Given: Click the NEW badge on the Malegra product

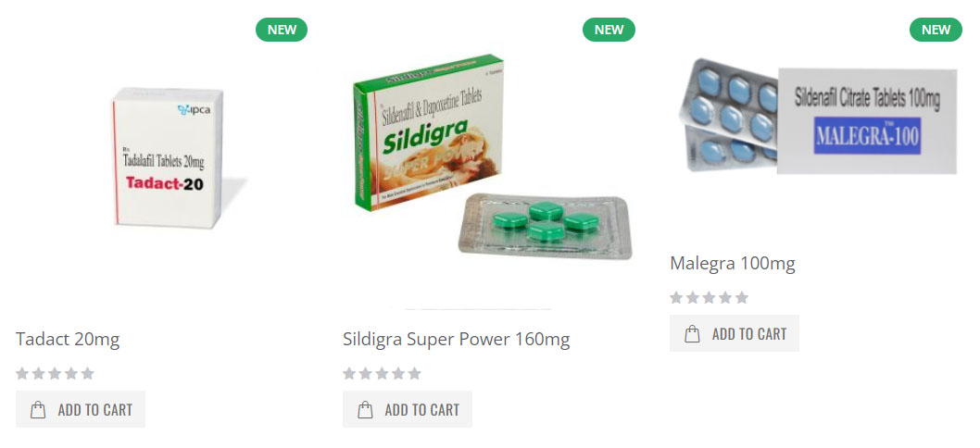Looking at the screenshot, I should (x=936, y=30).
